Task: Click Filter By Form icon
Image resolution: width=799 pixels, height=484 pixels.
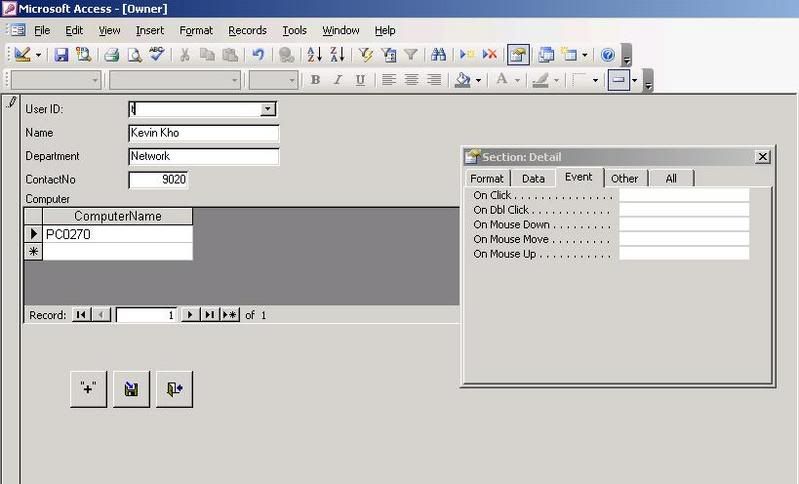Action: pos(389,55)
